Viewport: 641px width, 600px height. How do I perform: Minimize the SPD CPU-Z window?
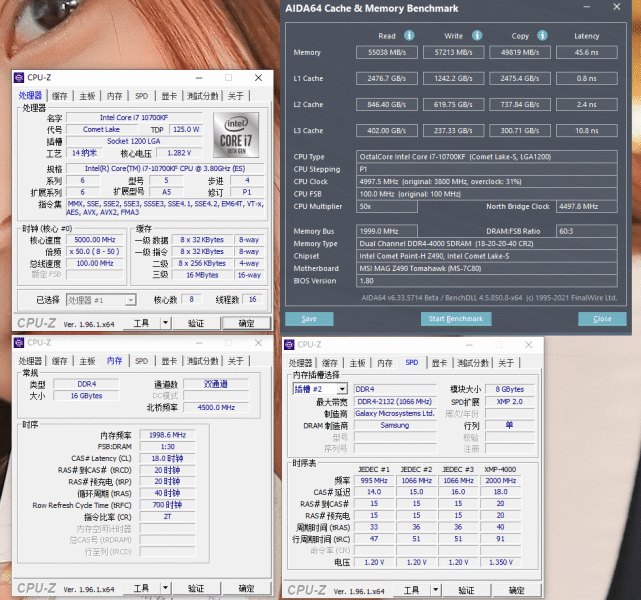click(x=469, y=345)
